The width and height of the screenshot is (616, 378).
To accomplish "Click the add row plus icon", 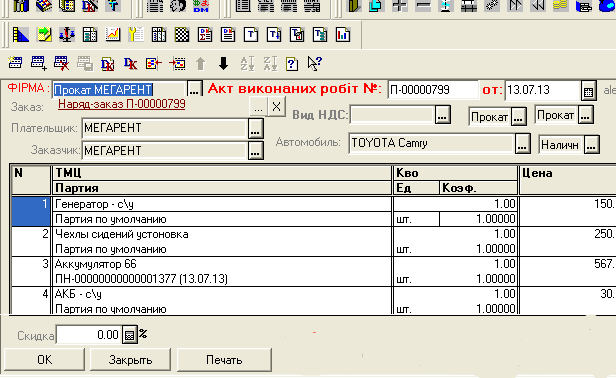I will point(38,63).
